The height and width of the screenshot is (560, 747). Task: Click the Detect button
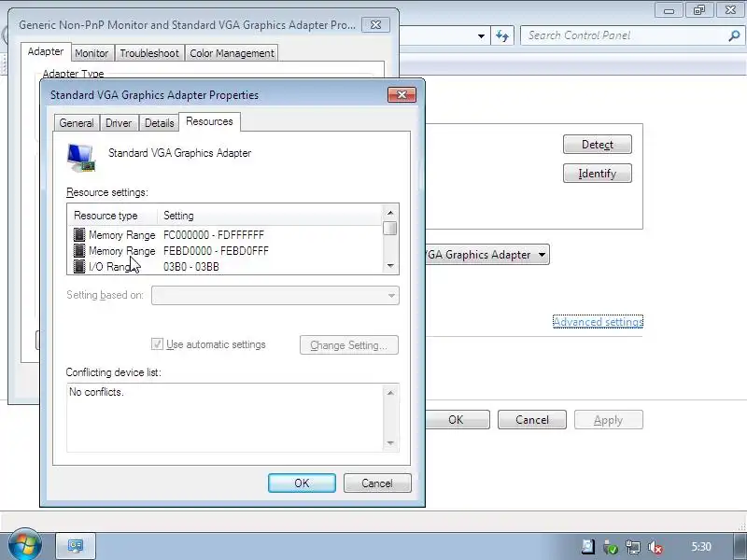[x=598, y=145]
